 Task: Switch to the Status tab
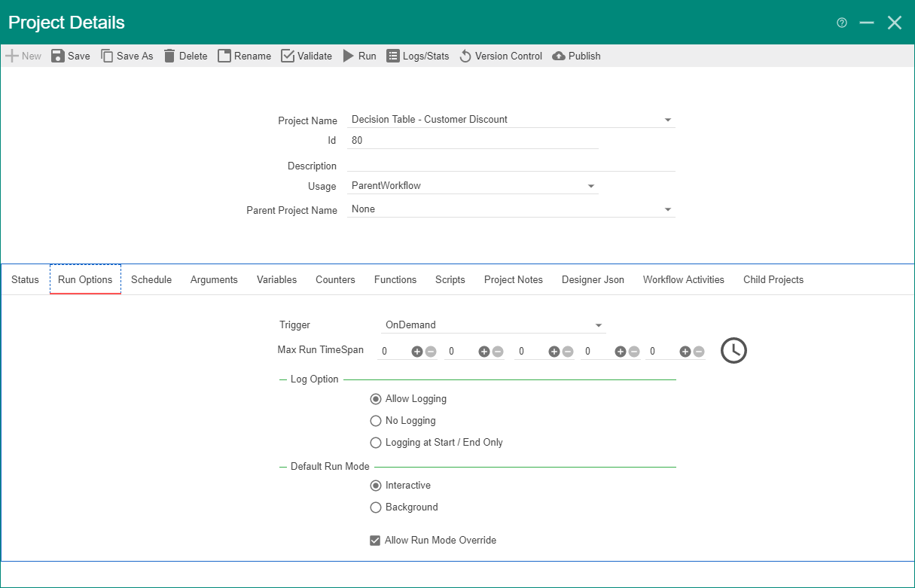click(x=25, y=279)
